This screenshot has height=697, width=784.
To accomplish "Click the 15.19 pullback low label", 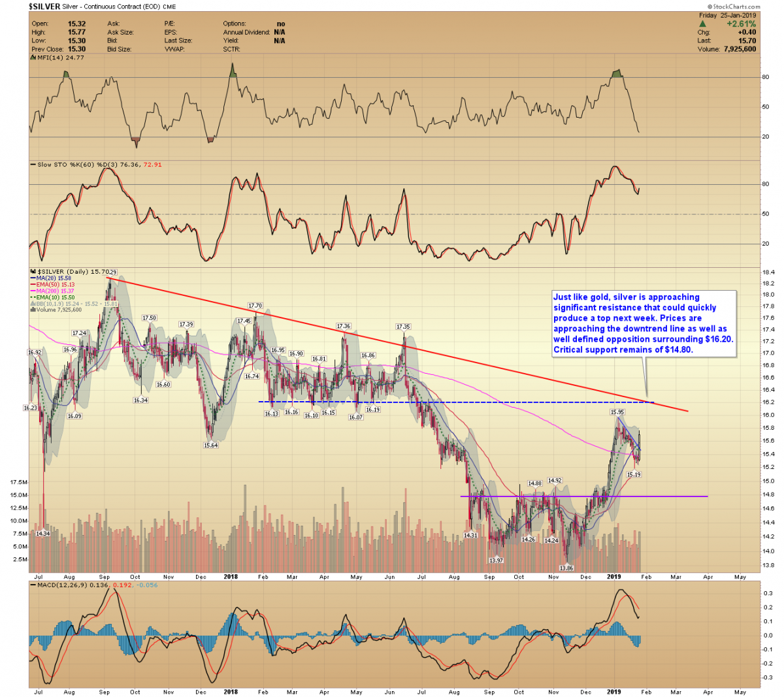I will coord(633,475).
